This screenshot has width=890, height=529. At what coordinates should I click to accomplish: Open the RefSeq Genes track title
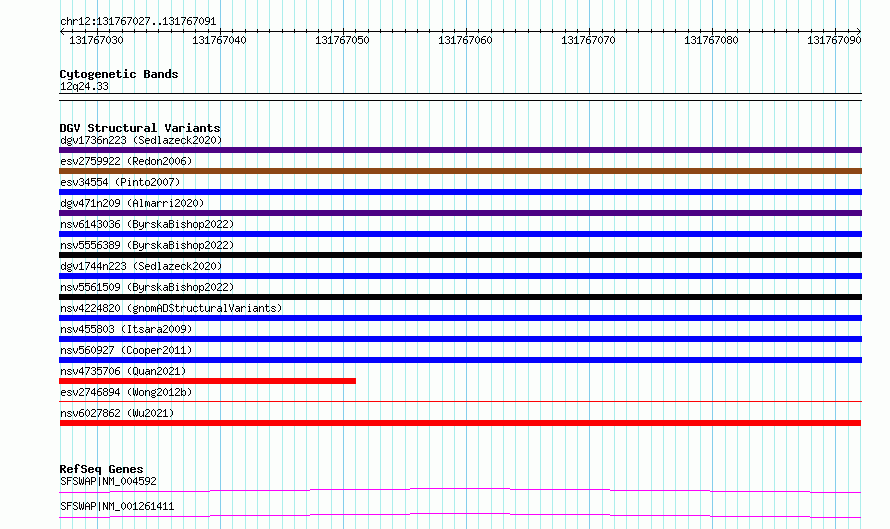coord(102,469)
